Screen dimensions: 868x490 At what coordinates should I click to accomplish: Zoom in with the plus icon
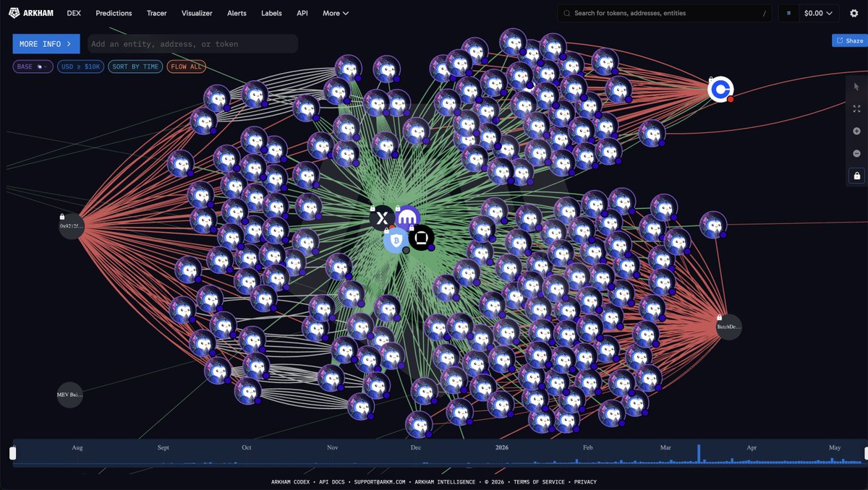pos(856,131)
